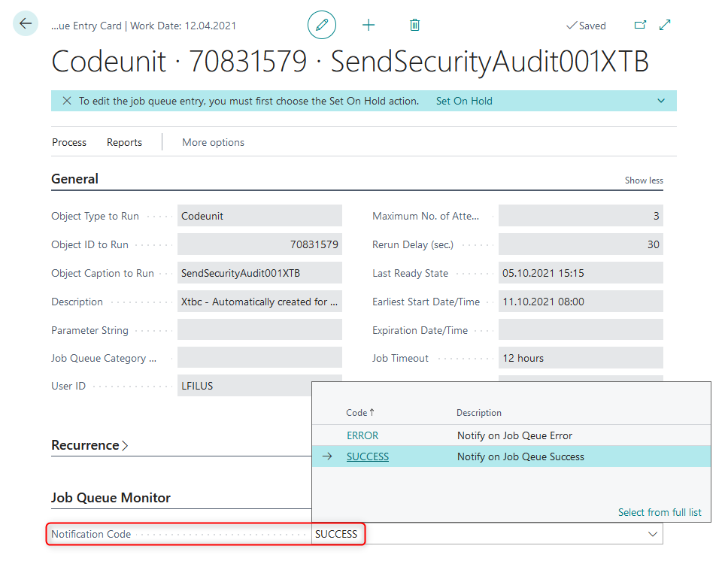Click Expiration Date/Time field
The image size is (728, 561).
(581, 330)
